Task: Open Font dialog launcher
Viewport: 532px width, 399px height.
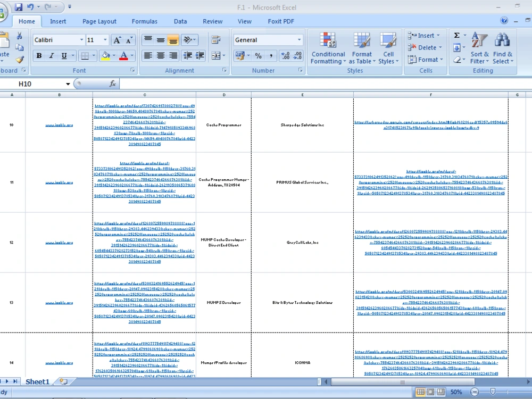Action: [132, 70]
